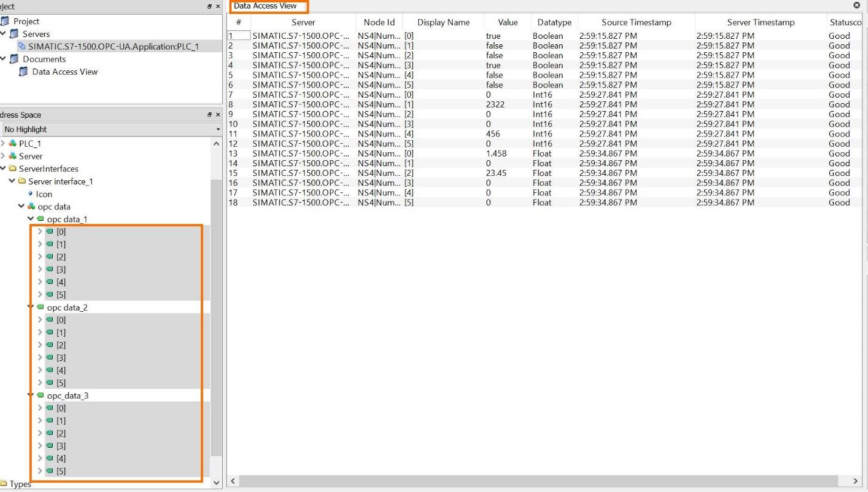Viewport: 868px width, 492px height.
Task: Expand element [0] under opc data_1
Action: pyautogui.click(x=40, y=231)
